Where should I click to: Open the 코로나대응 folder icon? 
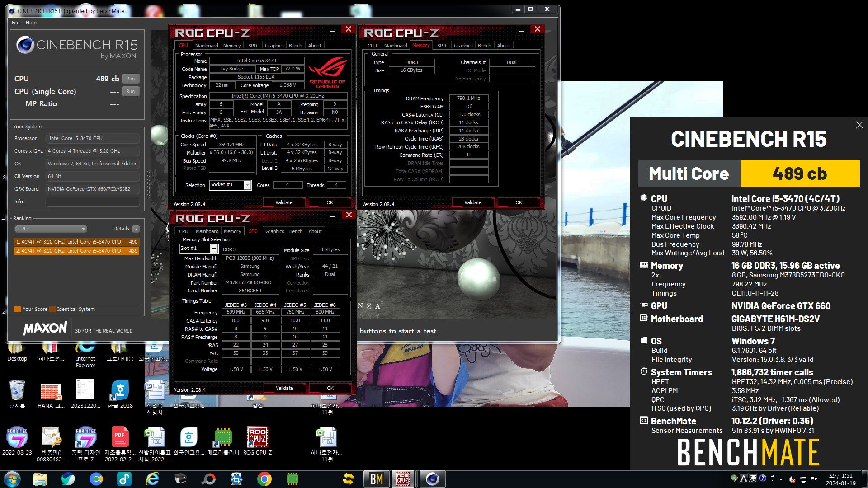tap(120, 352)
